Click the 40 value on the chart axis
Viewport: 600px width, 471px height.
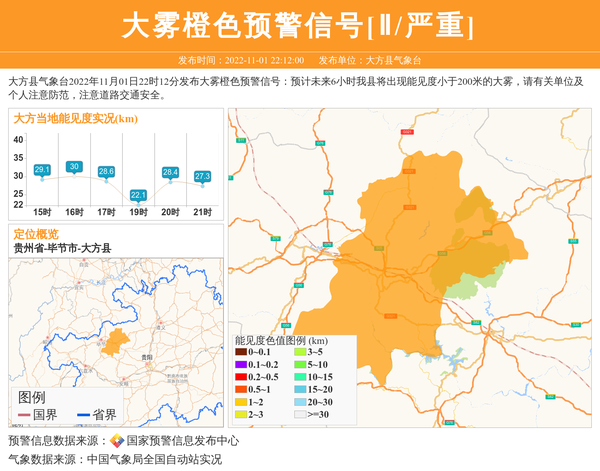[18, 140]
